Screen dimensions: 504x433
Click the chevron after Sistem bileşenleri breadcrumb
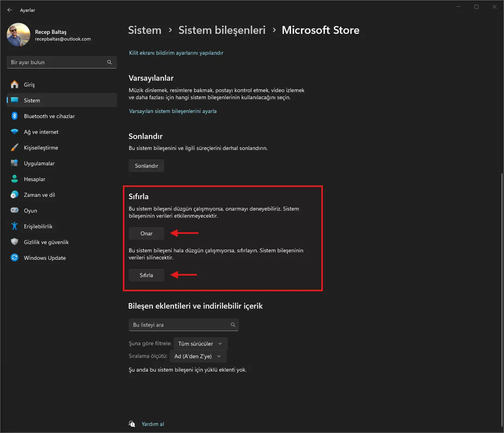(274, 30)
